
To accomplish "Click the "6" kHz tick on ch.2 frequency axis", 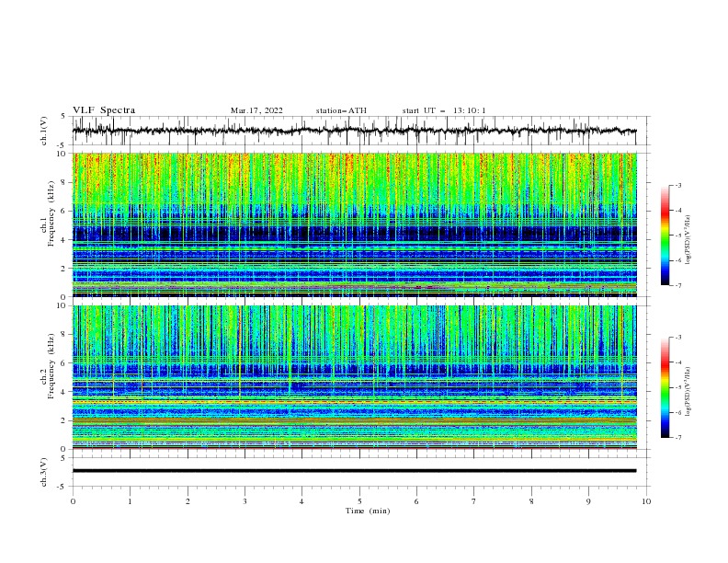I will point(64,363).
